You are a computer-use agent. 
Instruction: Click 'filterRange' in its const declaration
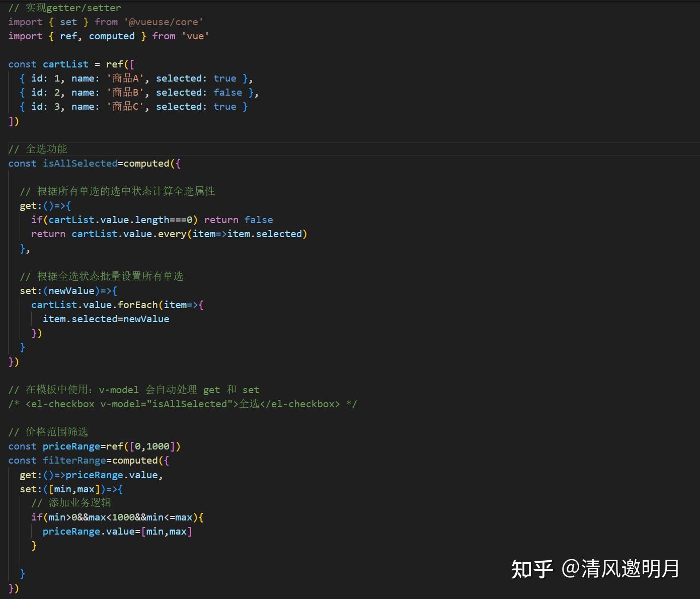tap(74, 460)
